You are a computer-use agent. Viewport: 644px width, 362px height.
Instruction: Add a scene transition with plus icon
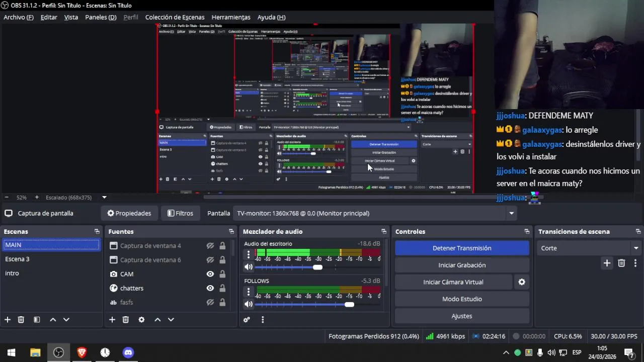pyautogui.click(x=607, y=263)
